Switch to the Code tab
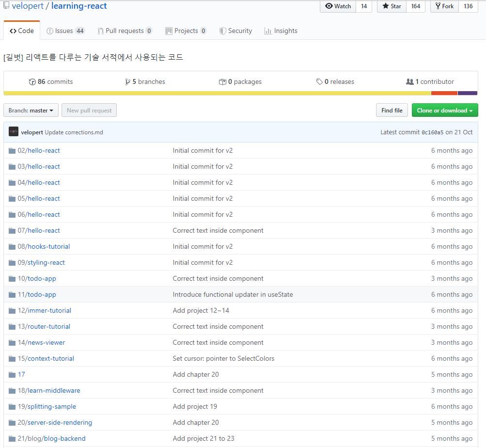486x448 pixels. (22, 31)
